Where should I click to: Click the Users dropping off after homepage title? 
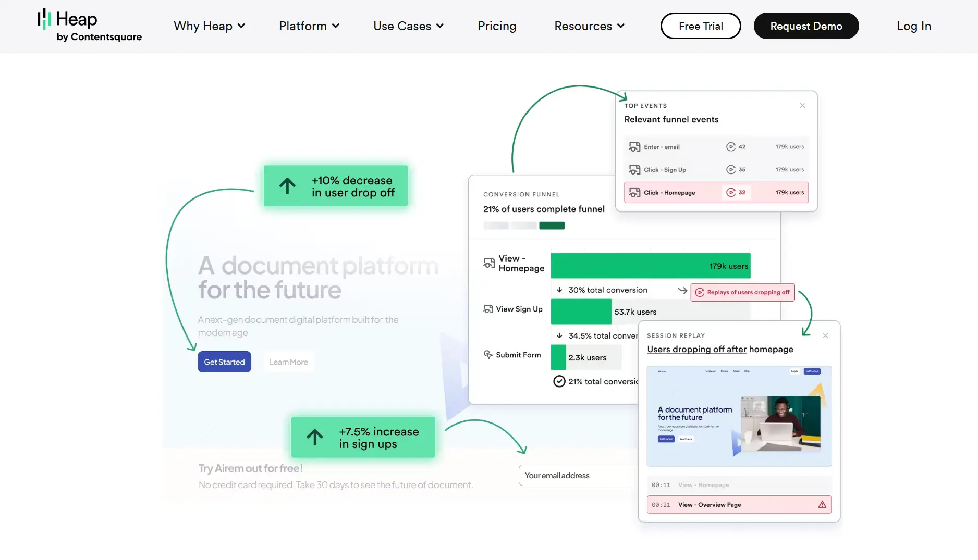tap(720, 350)
